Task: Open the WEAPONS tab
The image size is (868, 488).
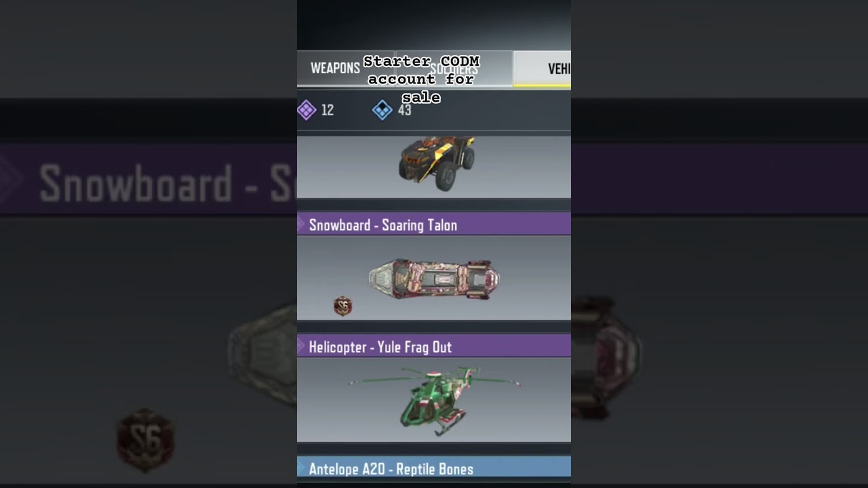Action: (335, 68)
